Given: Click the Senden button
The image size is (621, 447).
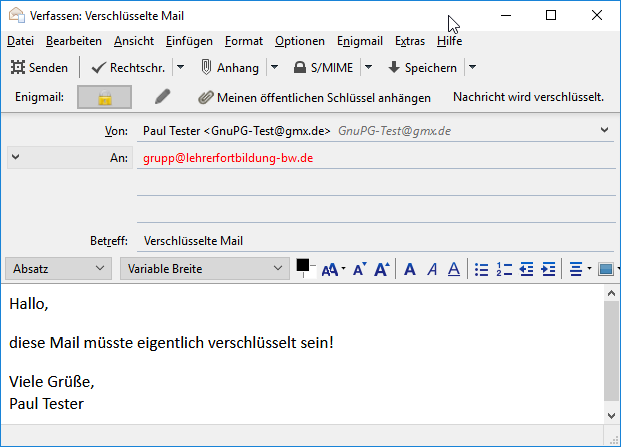Looking at the screenshot, I should pos(40,67).
